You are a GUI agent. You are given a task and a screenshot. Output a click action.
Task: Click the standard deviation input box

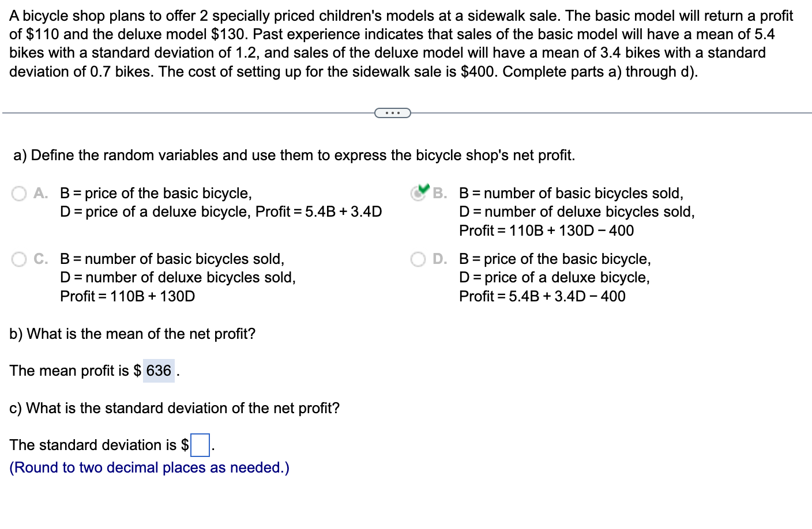[x=198, y=445]
